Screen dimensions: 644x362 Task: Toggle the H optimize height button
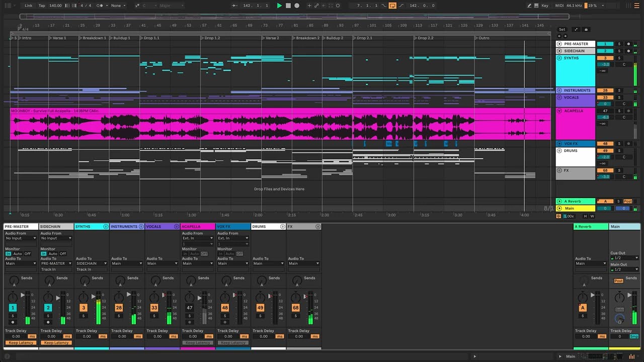point(585,216)
